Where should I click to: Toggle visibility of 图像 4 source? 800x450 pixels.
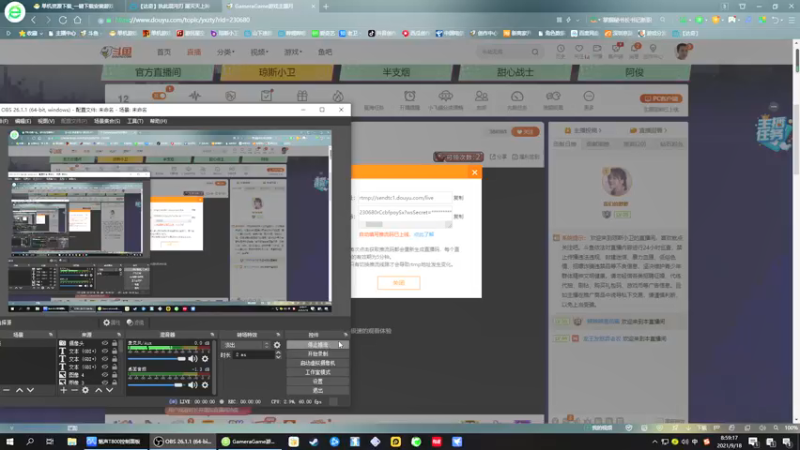click(x=105, y=375)
